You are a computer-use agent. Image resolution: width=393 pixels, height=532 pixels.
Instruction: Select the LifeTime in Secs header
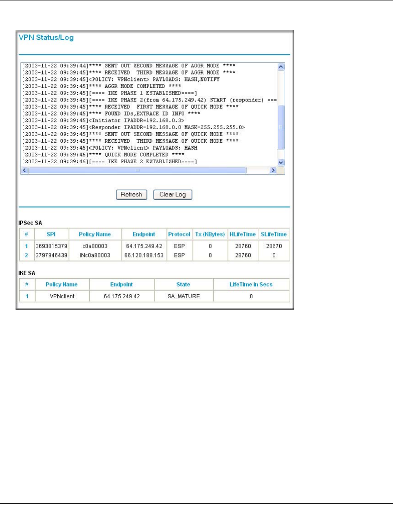point(251,284)
